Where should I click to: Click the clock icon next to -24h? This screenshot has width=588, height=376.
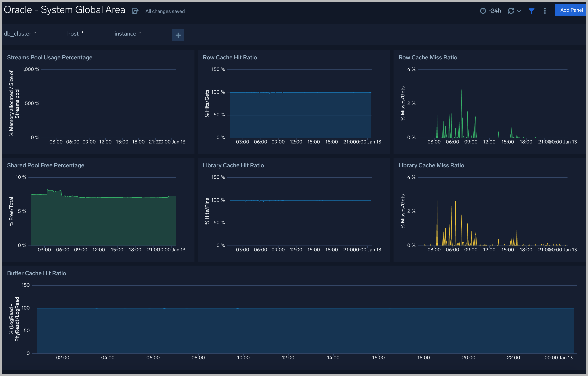tap(483, 11)
